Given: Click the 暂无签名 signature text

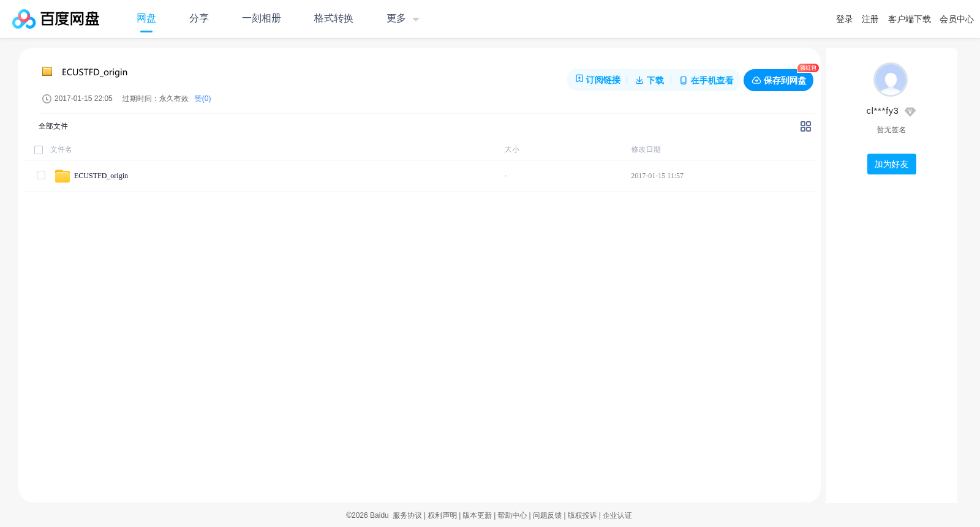Looking at the screenshot, I should [891, 130].
